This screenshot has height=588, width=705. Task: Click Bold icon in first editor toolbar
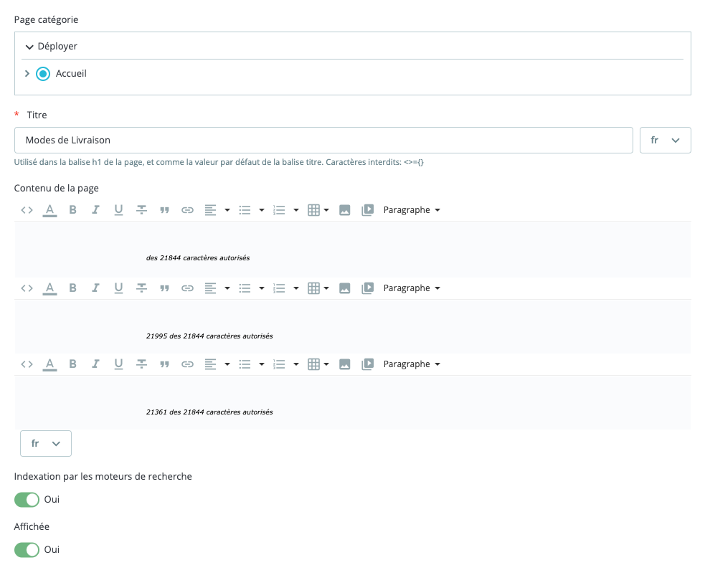coord(72,210)
